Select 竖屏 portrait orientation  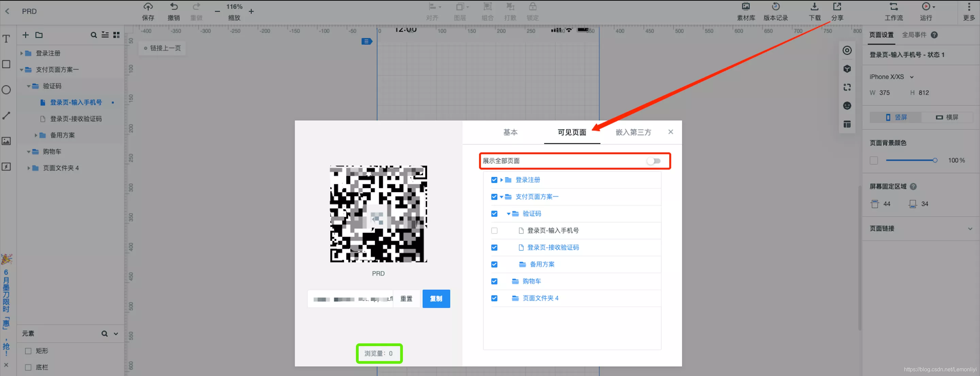896,118
